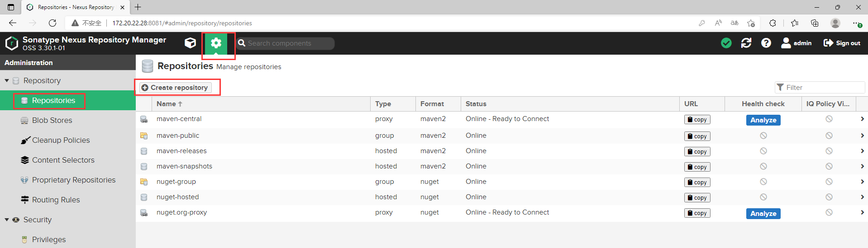Click the maven-releases hosted repository icon
Image resolution: width=868 pixels, height=248 pixels.
[144, 151]
